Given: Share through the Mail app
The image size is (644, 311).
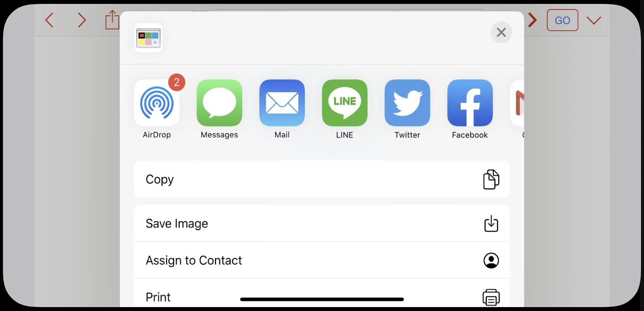Looking at the screenshot, I should click(x=282, y=103).
